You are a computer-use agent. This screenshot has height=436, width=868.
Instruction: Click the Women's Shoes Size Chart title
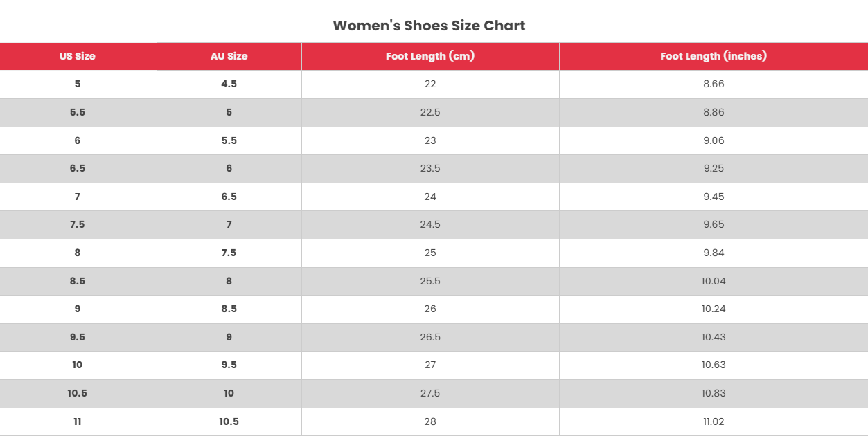coord(429,26)
